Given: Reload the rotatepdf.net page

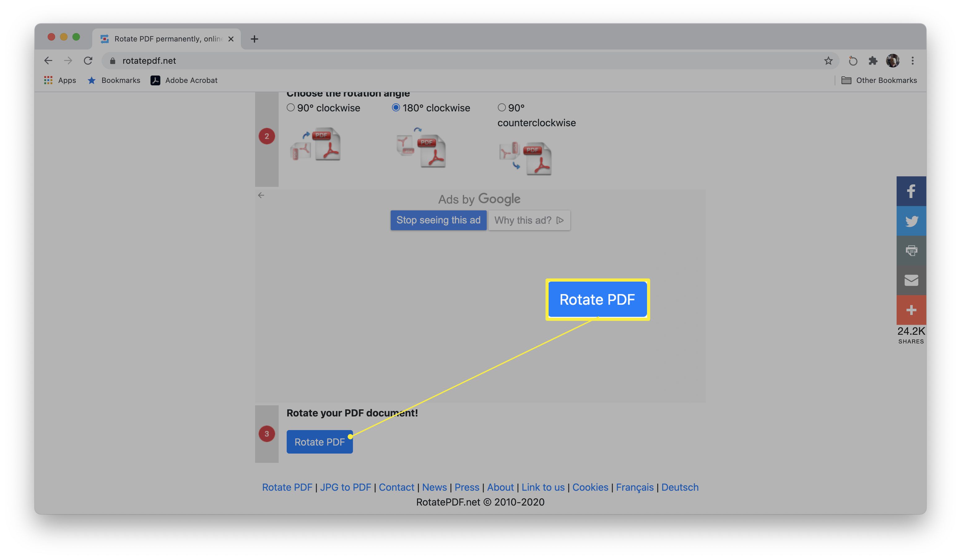Looking at the screenshot, I should 88,61.
